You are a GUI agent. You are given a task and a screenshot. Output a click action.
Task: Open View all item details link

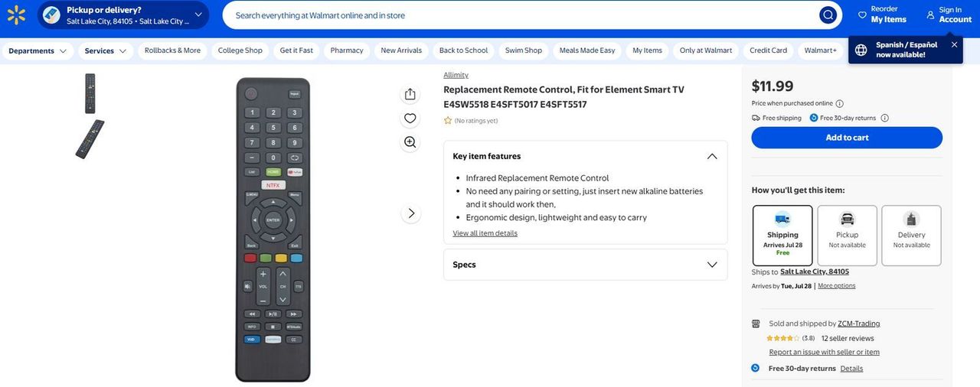point(485,233)
